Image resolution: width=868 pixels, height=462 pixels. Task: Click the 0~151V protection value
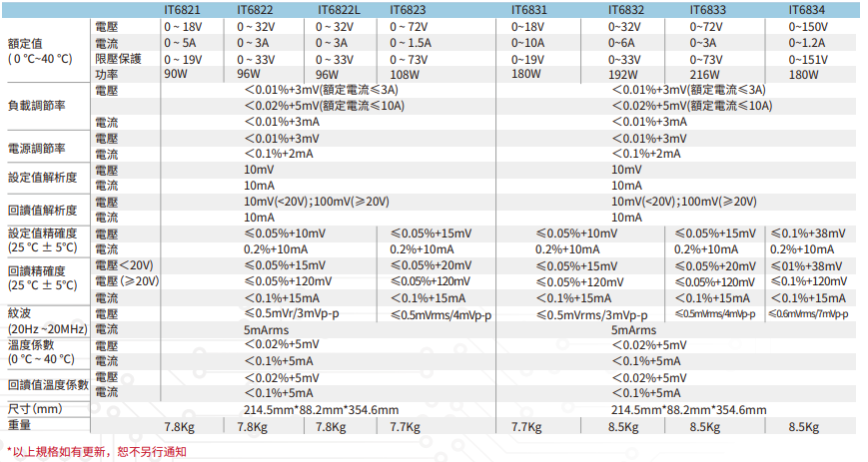tap(808, 59)
